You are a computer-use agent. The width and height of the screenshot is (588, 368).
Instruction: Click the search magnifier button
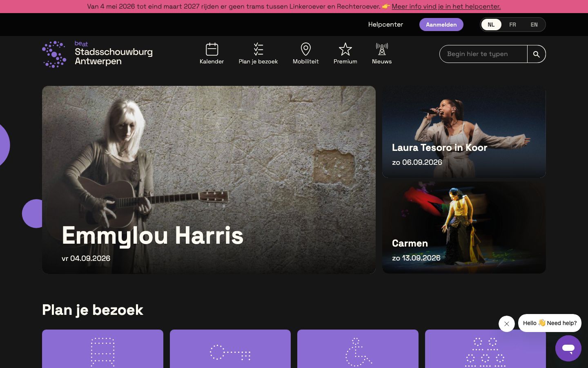pos(537,54)
